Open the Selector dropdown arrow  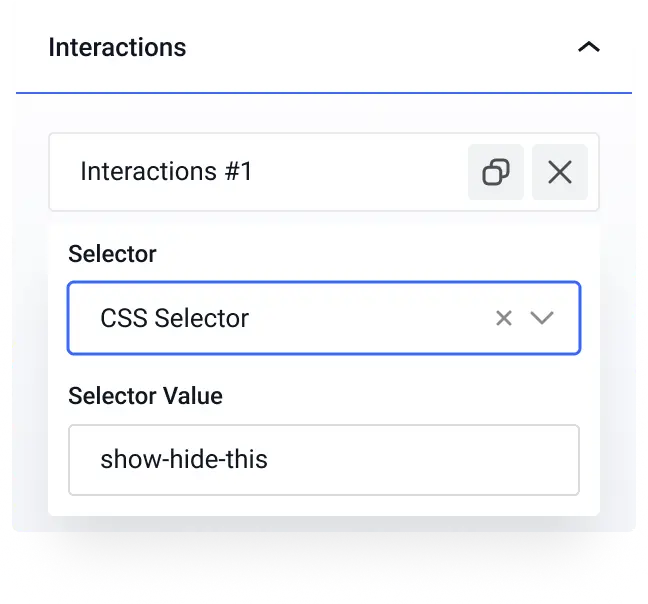coord(541,318)
